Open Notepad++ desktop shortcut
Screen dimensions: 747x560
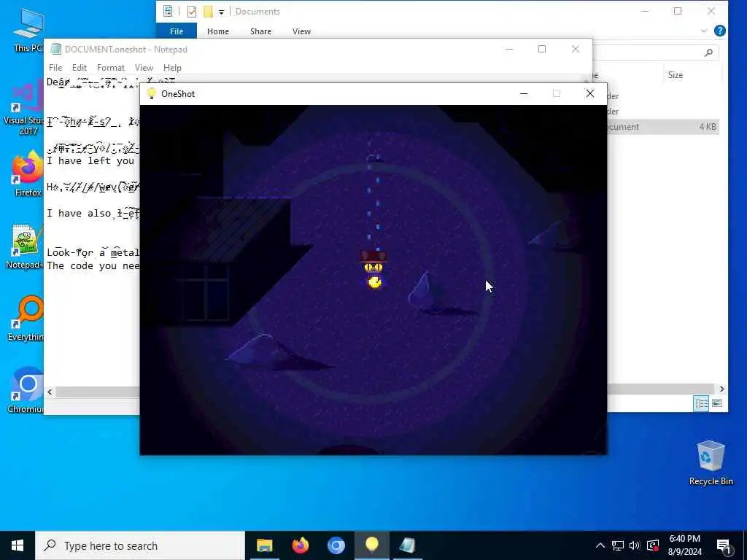click(27, 246)
